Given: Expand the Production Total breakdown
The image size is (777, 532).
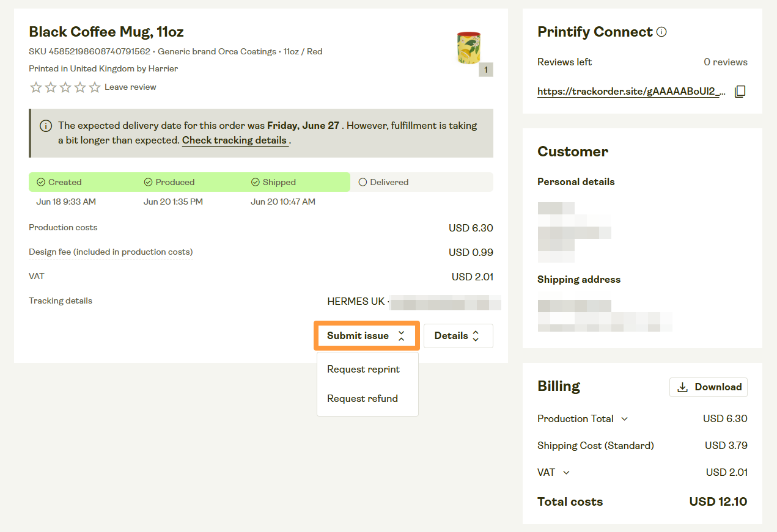Looking at the screenshot, I should [624, 419].
